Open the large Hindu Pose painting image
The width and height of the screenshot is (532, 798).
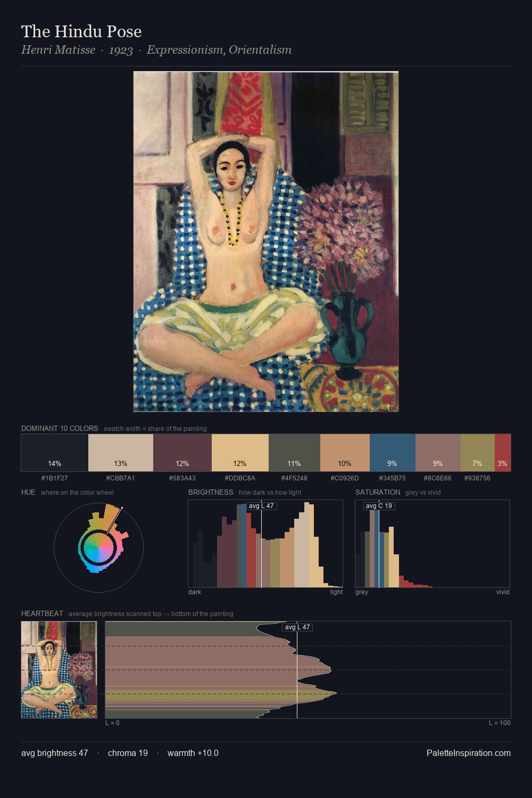pyautogui.click(x=266, y=242)
